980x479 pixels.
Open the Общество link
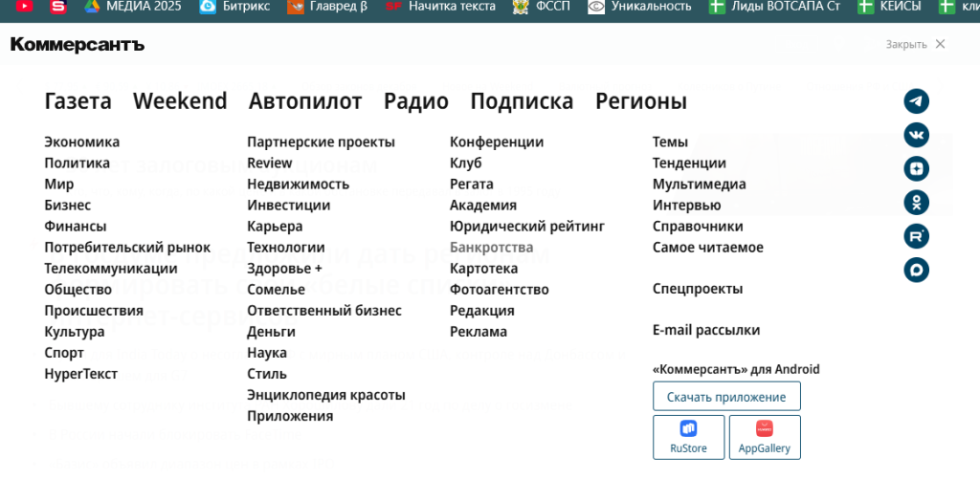[78, 290]
